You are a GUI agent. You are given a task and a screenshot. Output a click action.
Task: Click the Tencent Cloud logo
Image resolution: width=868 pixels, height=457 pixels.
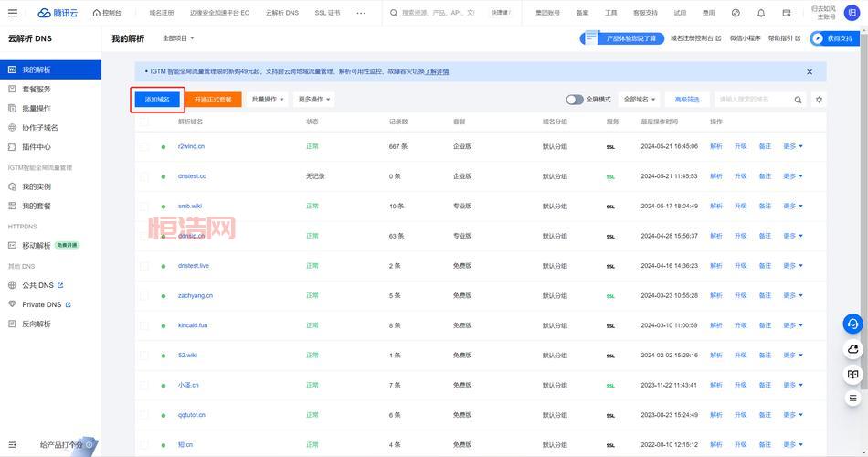(58, 13)
